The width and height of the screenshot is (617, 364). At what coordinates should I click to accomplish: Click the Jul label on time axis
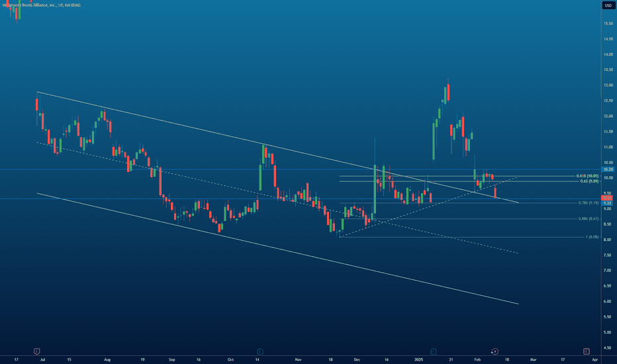[42, 359]
